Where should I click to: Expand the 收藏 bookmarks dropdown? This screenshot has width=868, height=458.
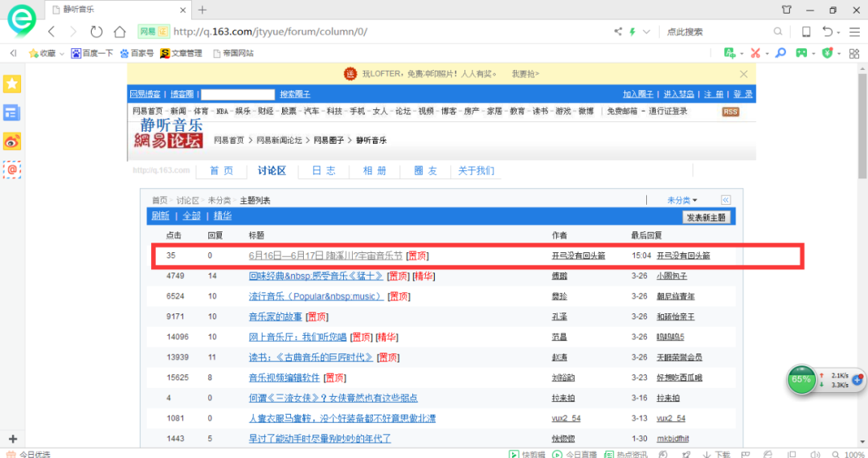coord(61,54)
